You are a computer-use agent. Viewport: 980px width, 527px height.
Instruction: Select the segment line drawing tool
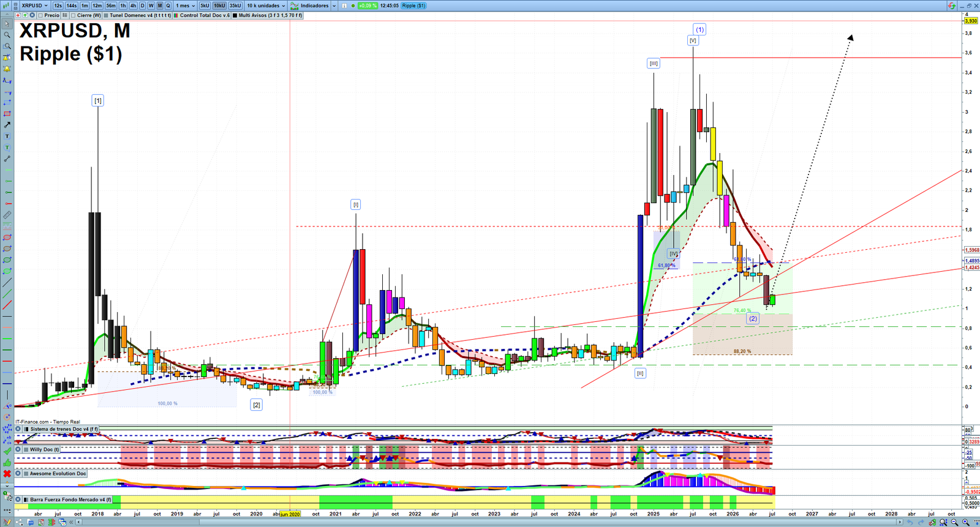click(7, 159)
